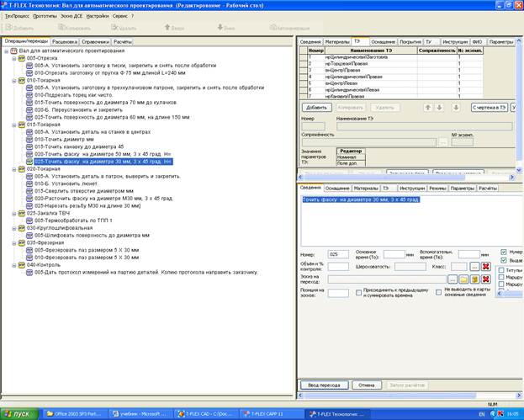524x420 pixels.
Task: Click the red X icon on the Эскиз на переход row
Action: (x=486, y=279)
